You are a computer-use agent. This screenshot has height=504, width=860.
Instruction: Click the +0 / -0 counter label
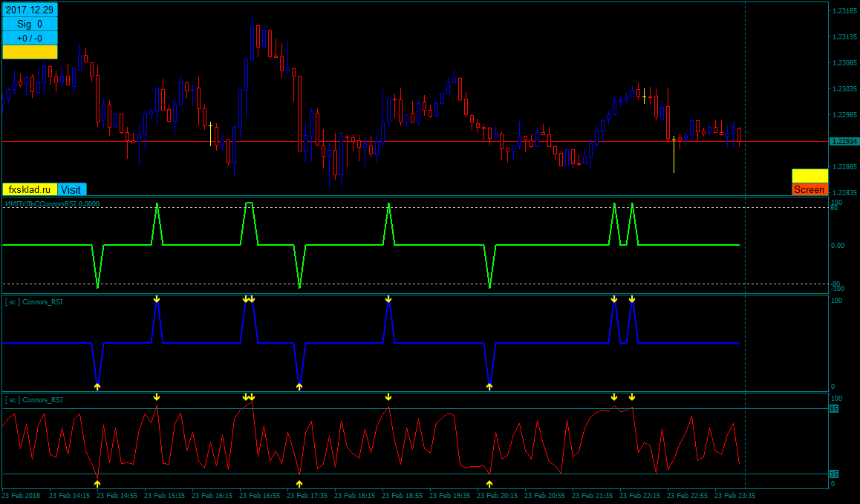(30, 39)
